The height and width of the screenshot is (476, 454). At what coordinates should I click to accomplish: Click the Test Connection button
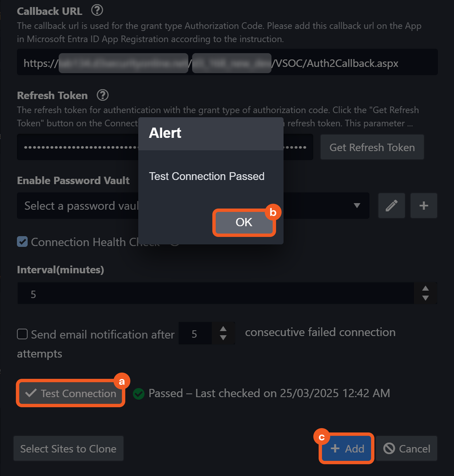(71, 393)
